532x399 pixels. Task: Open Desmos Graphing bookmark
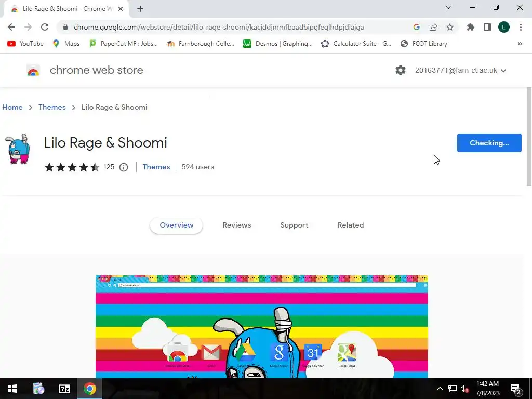(278, 44)
